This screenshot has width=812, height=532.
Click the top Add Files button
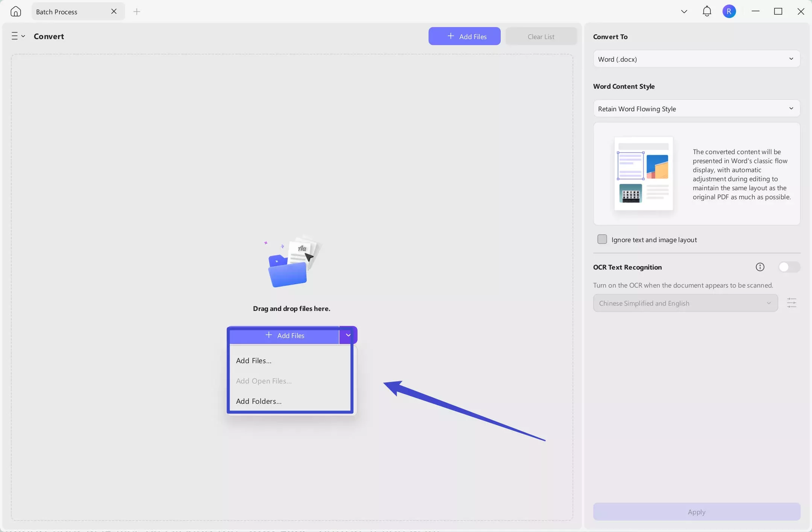click(x=464, y=36)
